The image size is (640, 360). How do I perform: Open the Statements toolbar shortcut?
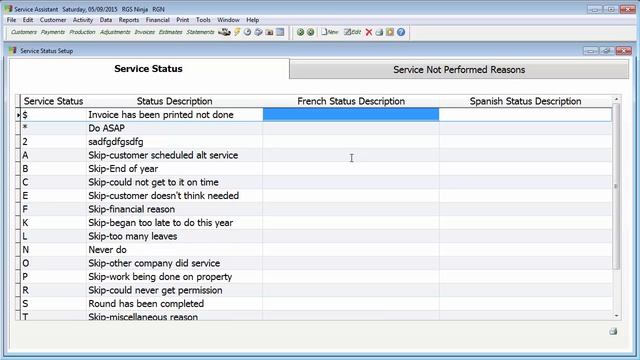coord(200,32)
